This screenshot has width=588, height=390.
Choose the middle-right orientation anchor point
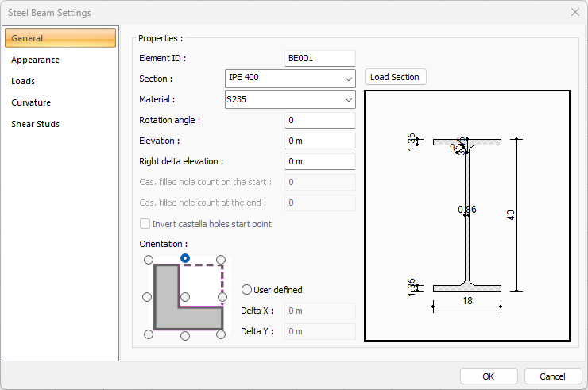click(222, 297)
